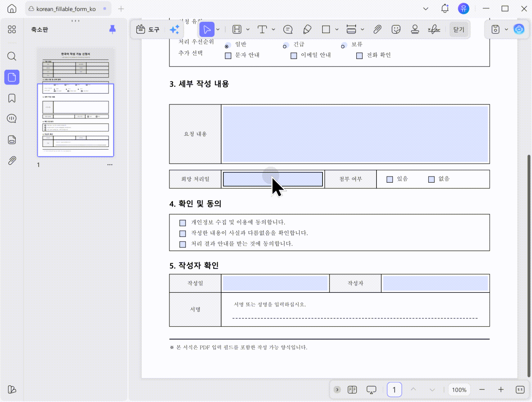Image resolution: width=532 pixels, height=402 pixels.
Task: Add a signature
Action: tap(434, 30)
